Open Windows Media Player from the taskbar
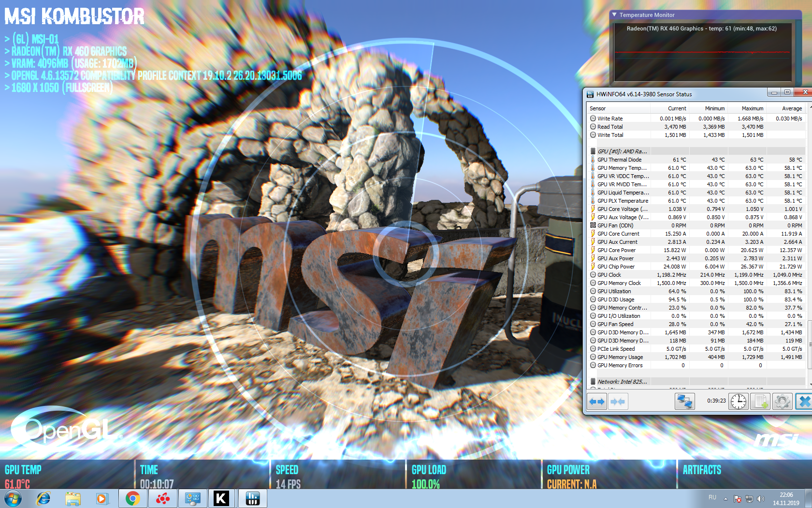Screen dimensions: 812x508 102,498
